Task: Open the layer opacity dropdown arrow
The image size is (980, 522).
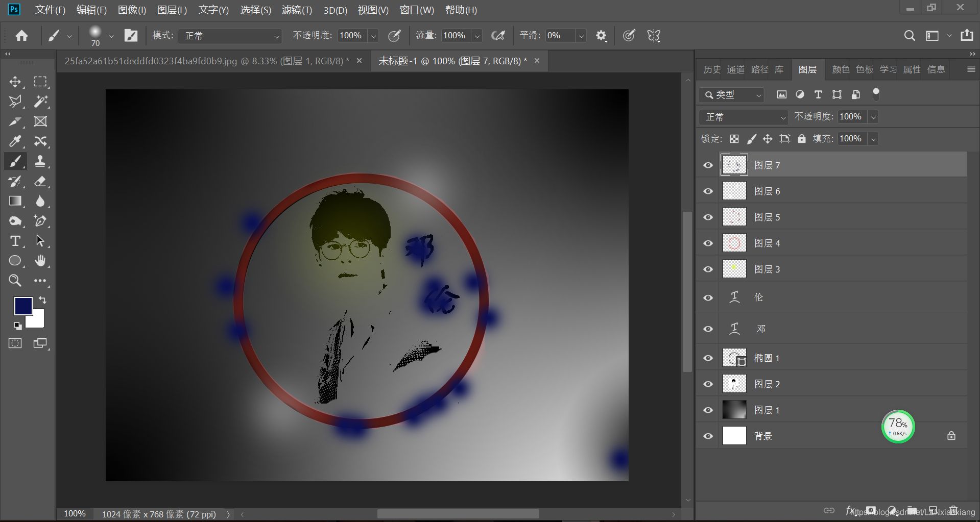Action: 874,117
